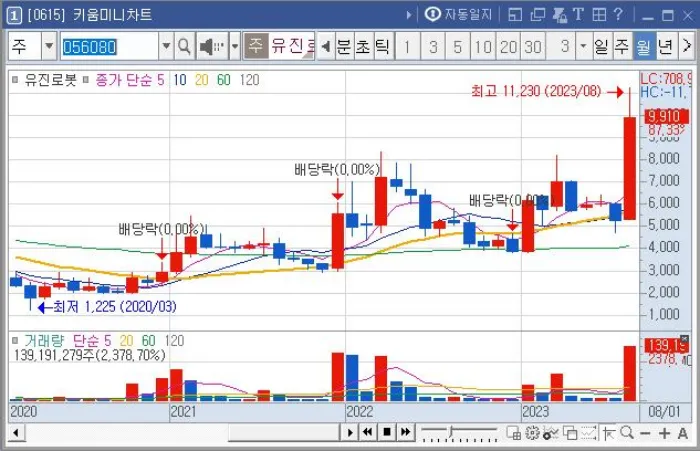Click the grid table icon in title bar

point(599,15)
